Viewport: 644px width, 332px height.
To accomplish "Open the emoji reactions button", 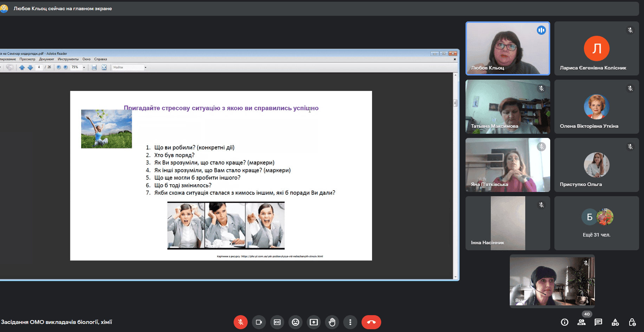I will 295,322.
